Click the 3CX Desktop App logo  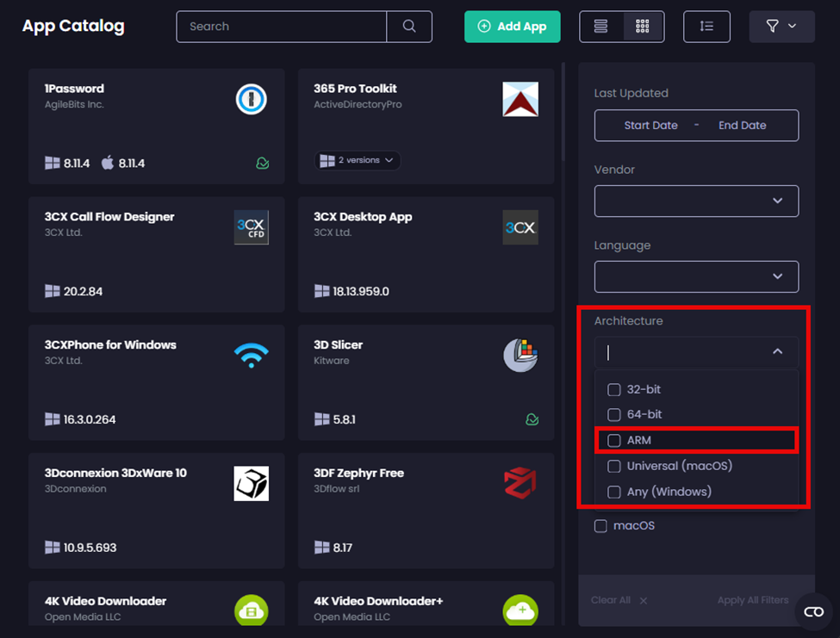coord(520,227)
